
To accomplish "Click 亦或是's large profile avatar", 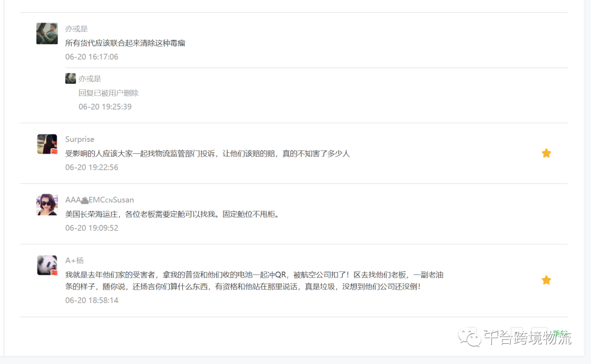I will click(47, 33).
